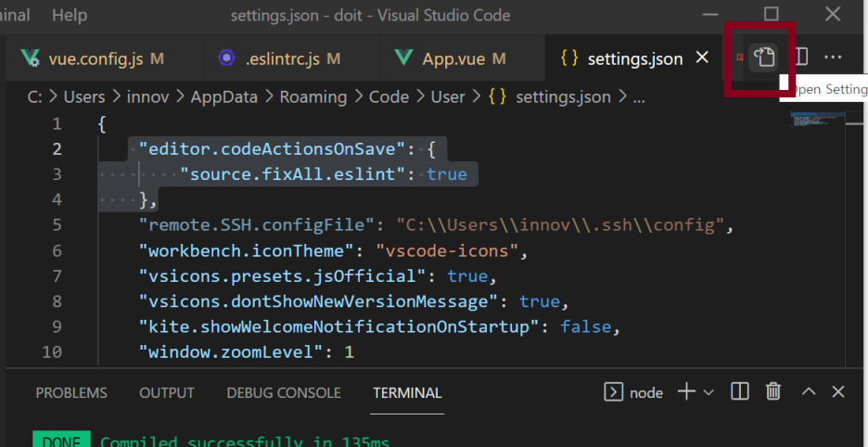Expand the AppData breadcrumb segment
This screenshot has height=447, width=868.
pos(224,97)
